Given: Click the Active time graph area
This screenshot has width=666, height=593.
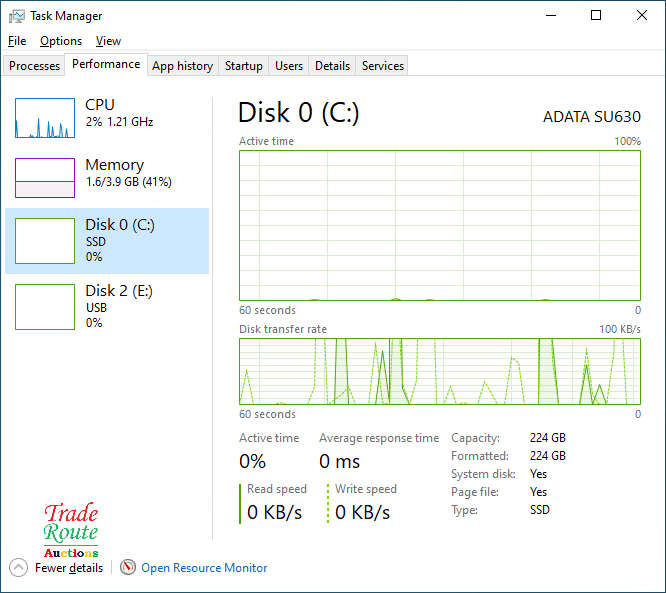Looking at the screenshot, I should click(x=440, y=225).
